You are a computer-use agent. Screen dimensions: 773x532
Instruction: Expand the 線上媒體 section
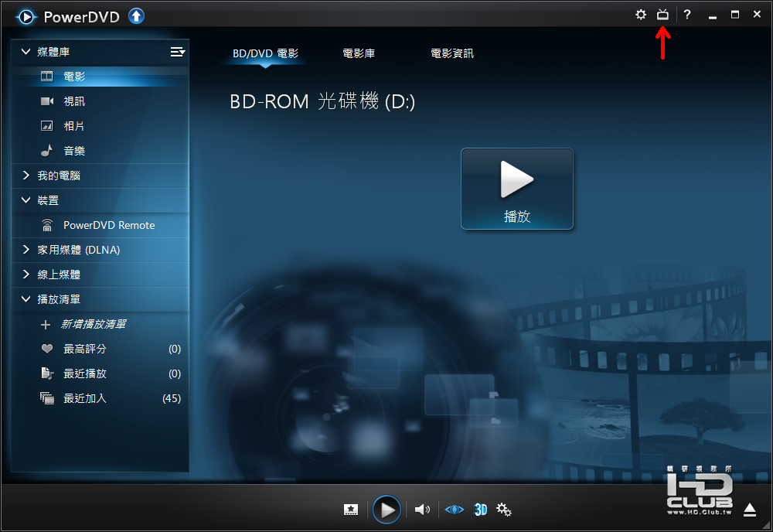pos(26,275)
